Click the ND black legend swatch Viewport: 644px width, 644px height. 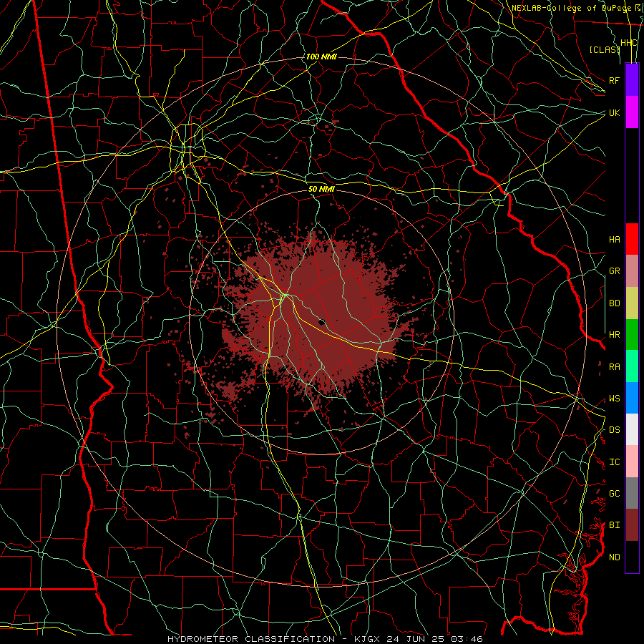(632, 557)
